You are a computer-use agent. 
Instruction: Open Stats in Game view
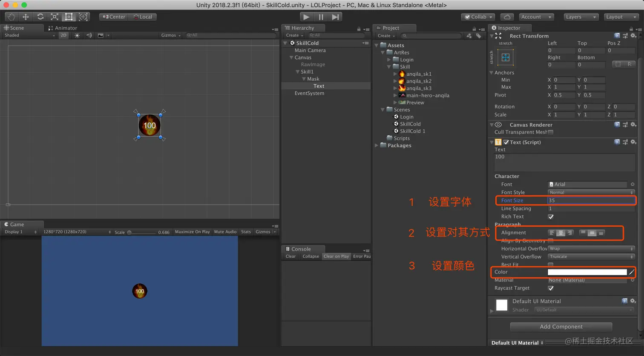246,232
